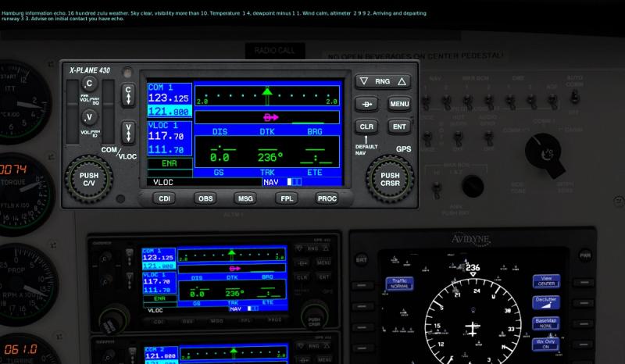Select the OBS button on the X-Plane 430
The height and width of the screenshot is (364, 625).
point(205,198)
